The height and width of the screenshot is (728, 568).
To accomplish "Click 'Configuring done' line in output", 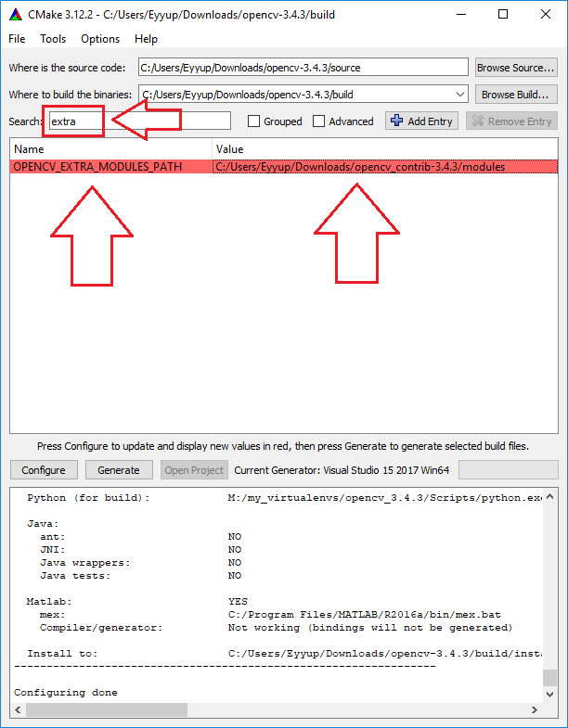I will pyautogui.click(x=66, y=693).
